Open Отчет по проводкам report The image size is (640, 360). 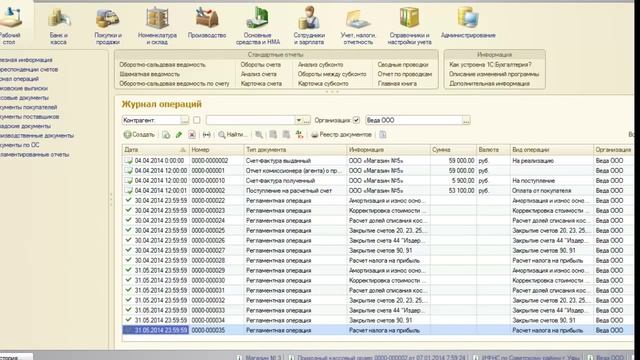pos(404,74)
